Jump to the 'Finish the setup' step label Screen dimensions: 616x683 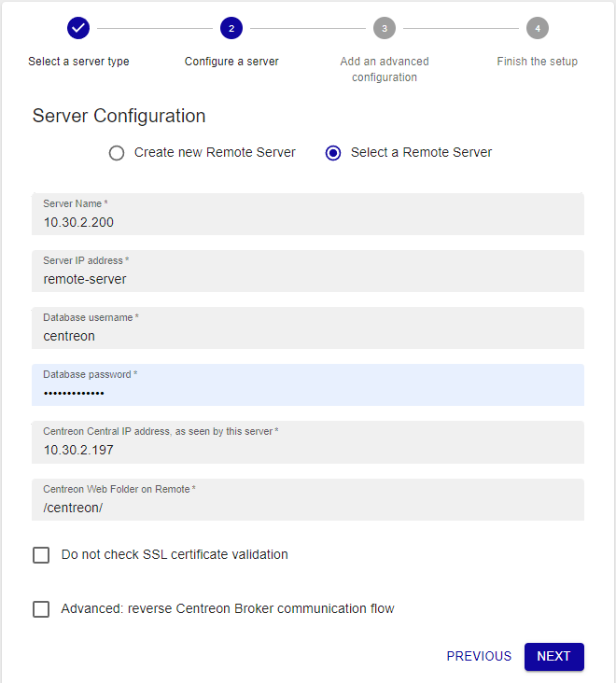click(x=538, y=62)
